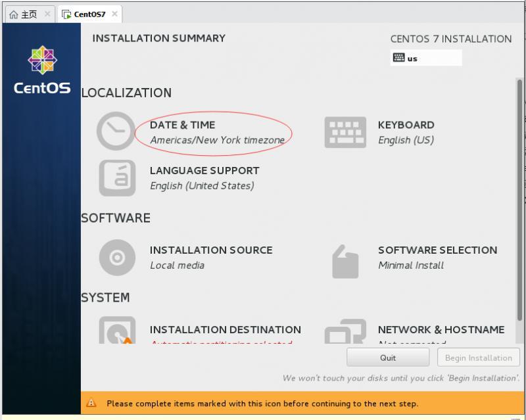Click the CentOS7 tab's VM icon
Viewport: 526px width, 420px height.
pyautogui.click(x=66, y=14)
